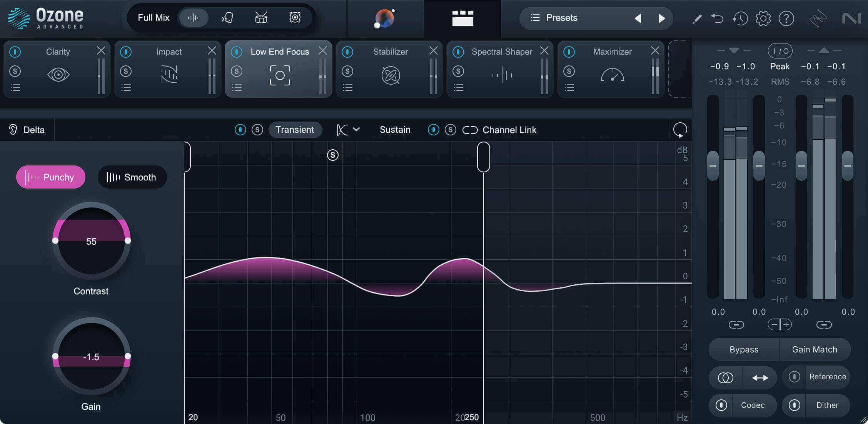Open the help question mark icon
Screen dimensions: 868x424
pos(786,18)
